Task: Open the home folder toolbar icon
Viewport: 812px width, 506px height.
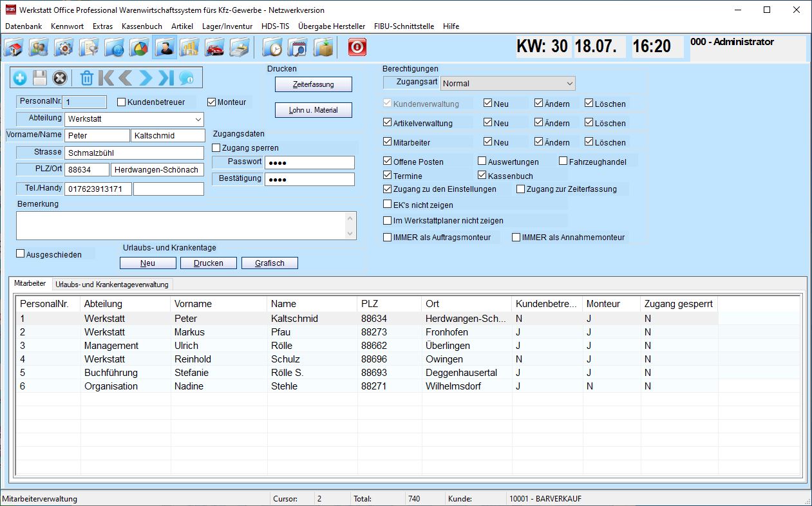Action: click(14, 48)
